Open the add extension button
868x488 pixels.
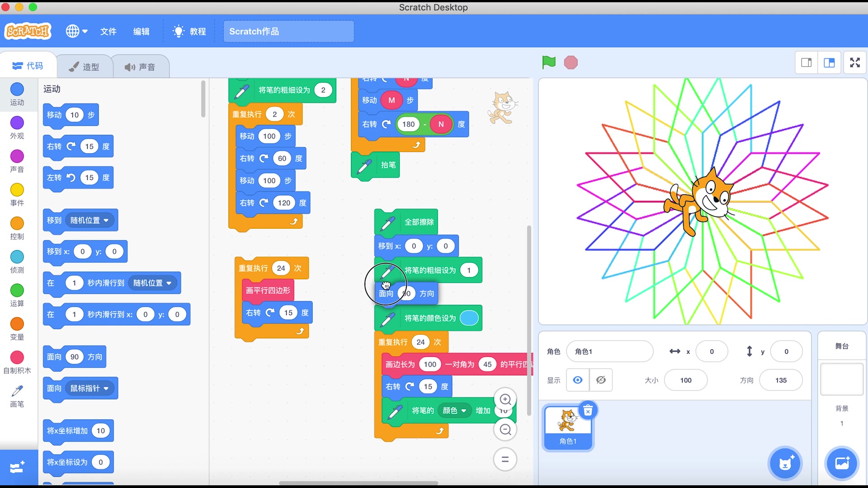click(x=17, y=467)
